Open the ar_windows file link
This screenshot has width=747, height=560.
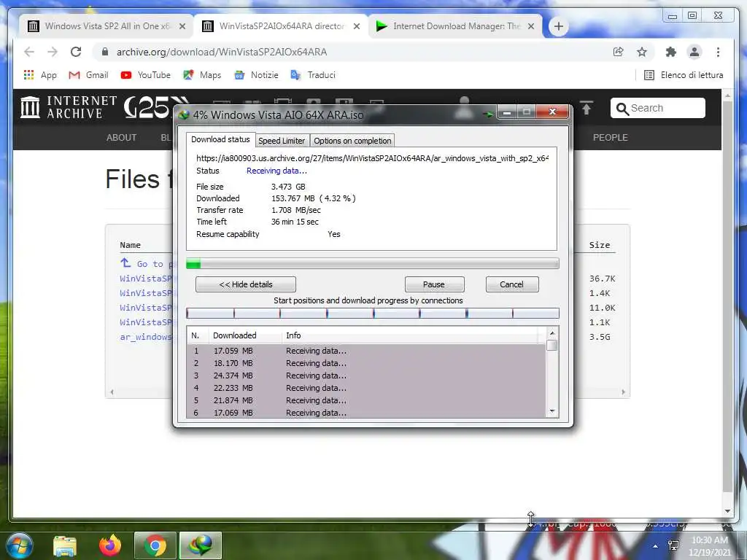(x=146, y=337)
